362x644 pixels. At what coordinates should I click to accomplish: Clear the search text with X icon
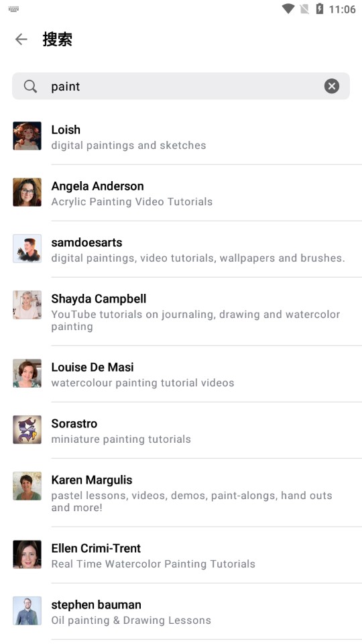(332, 87)
